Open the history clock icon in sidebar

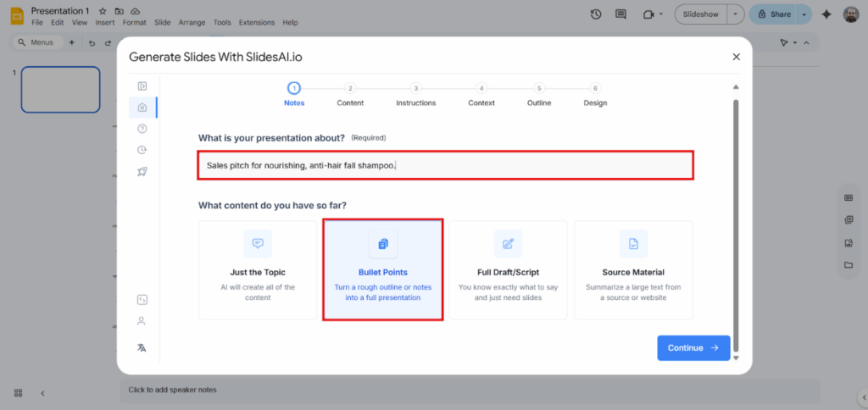click(142, 150)
